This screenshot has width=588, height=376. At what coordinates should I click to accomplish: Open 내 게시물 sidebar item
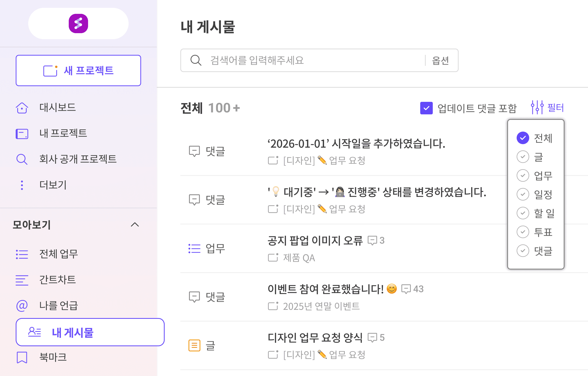[x=90, y=332]
